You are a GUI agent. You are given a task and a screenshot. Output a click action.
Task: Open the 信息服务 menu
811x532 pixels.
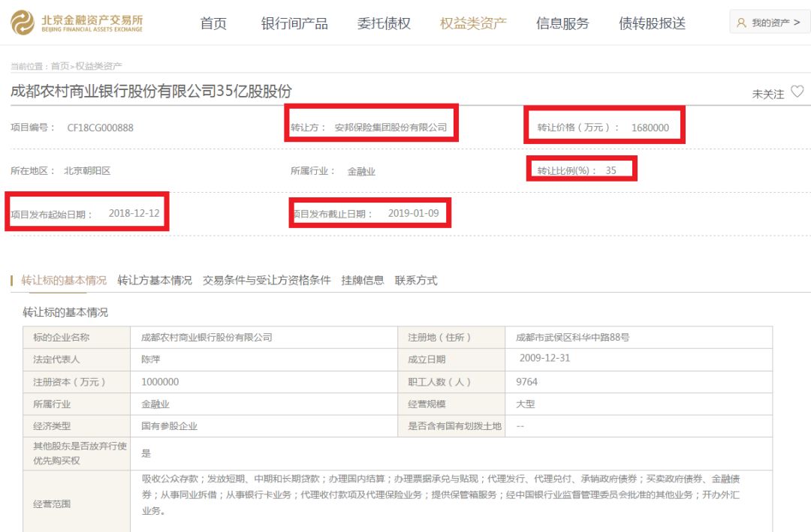point(562,23)
